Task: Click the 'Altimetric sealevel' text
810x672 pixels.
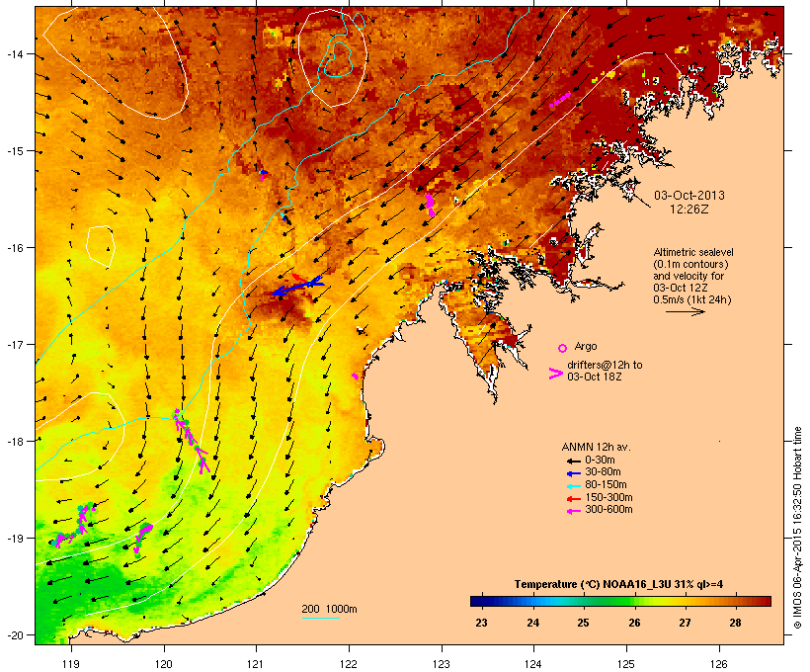Action: coord(693,252)
